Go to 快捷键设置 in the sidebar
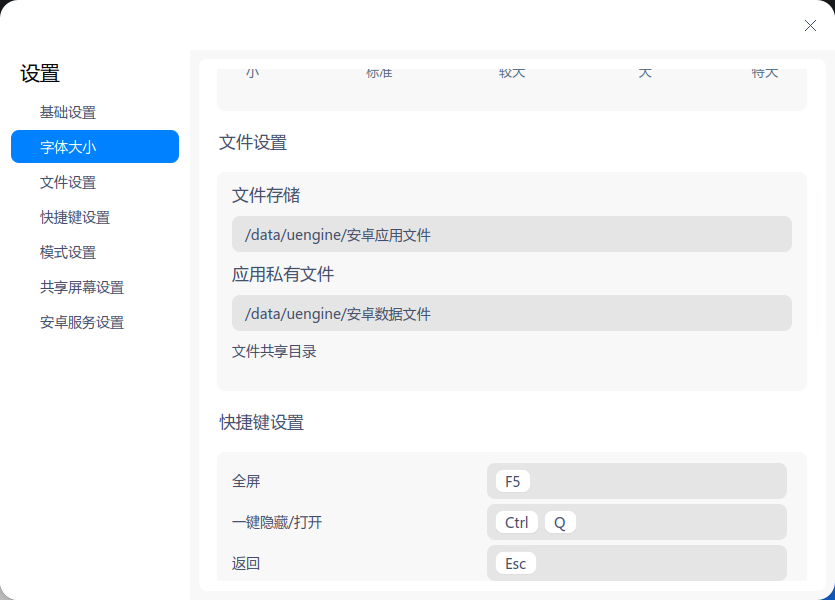Viewport: 835px width, 600px height. click(x=77, y=217)
